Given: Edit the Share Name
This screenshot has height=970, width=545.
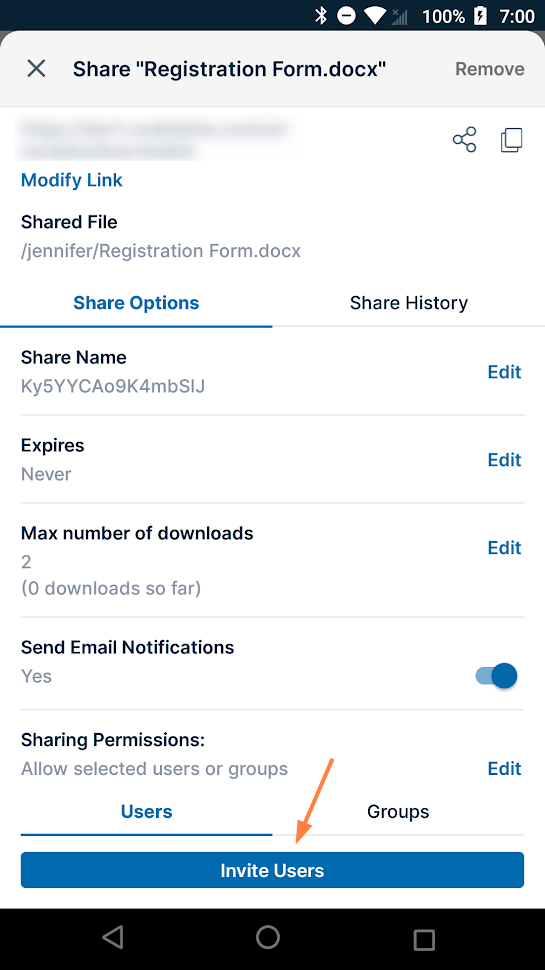Looking at the screenshot, I should point(504,372).
